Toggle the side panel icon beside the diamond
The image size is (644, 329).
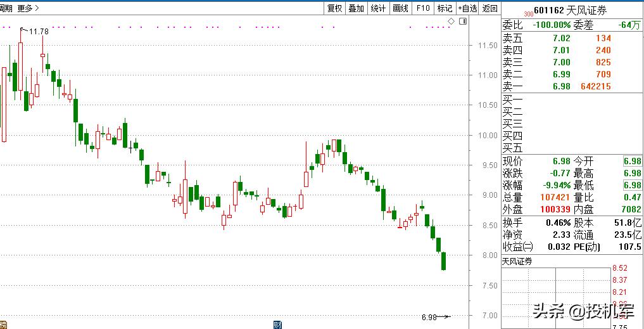click(x=462, y=22)
